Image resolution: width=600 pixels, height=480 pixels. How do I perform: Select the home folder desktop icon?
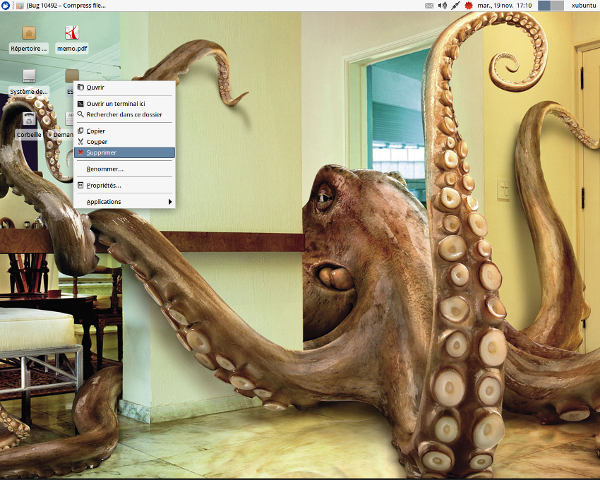(x=29, y=34)
